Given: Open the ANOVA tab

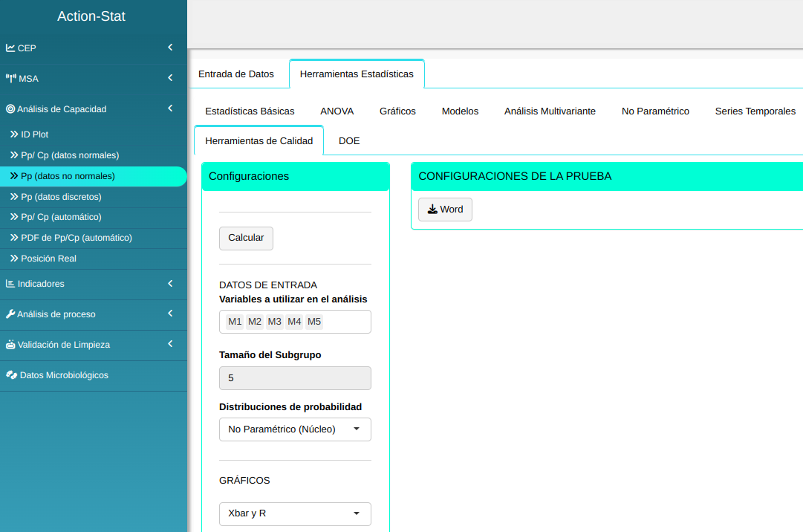Looking at the screenshot, I should (x=337, y=111).
